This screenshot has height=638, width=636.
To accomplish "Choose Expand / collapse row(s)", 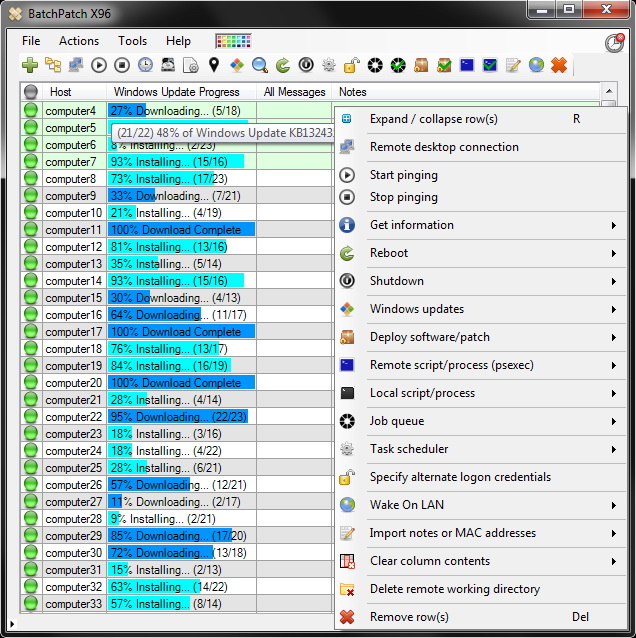I will pos(481,119).
